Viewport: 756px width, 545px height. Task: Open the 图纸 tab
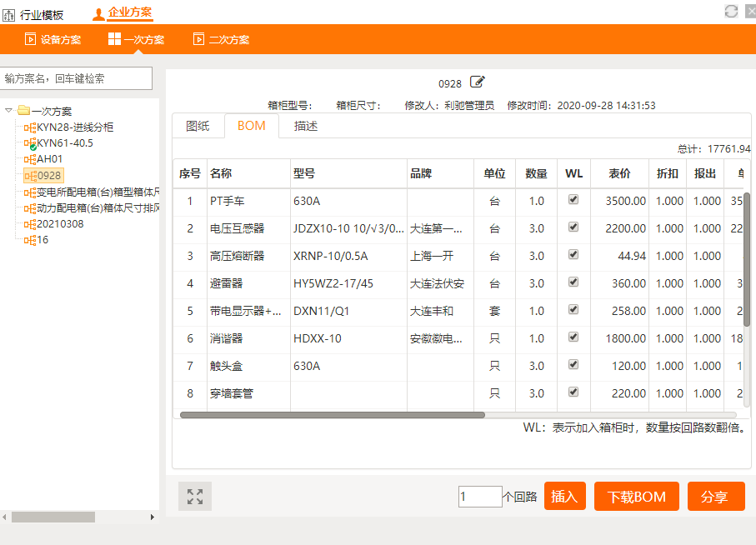(x=198, y=127)
